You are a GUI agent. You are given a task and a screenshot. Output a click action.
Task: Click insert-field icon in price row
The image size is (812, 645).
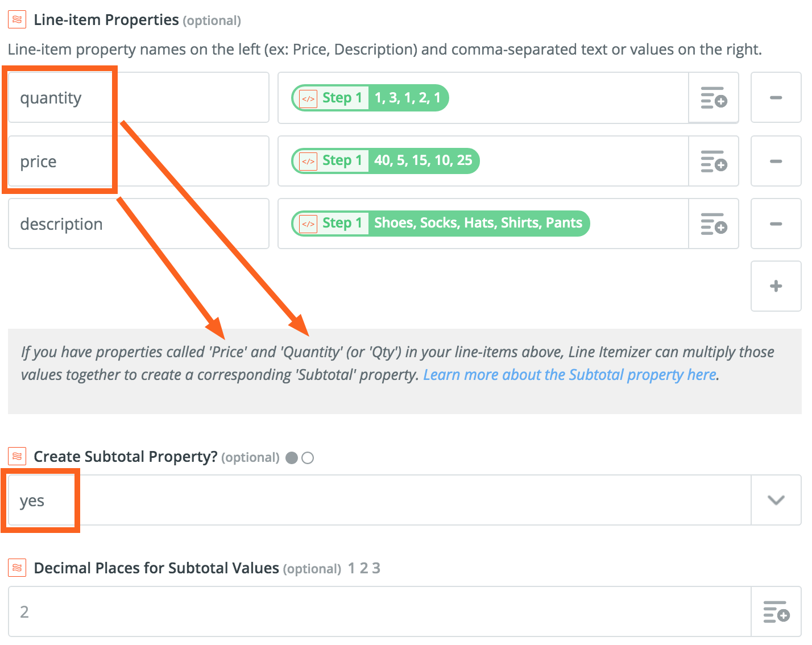(714, 162)
